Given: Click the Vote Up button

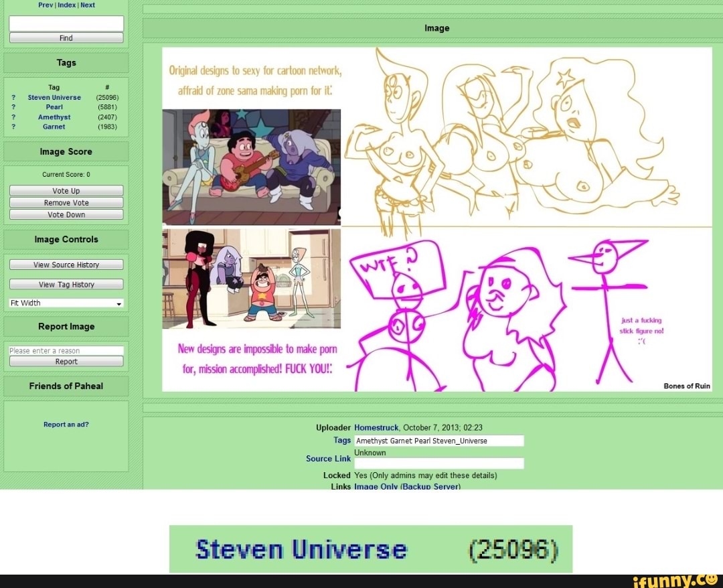Looking at the screenshot, I should pos(66,191).
